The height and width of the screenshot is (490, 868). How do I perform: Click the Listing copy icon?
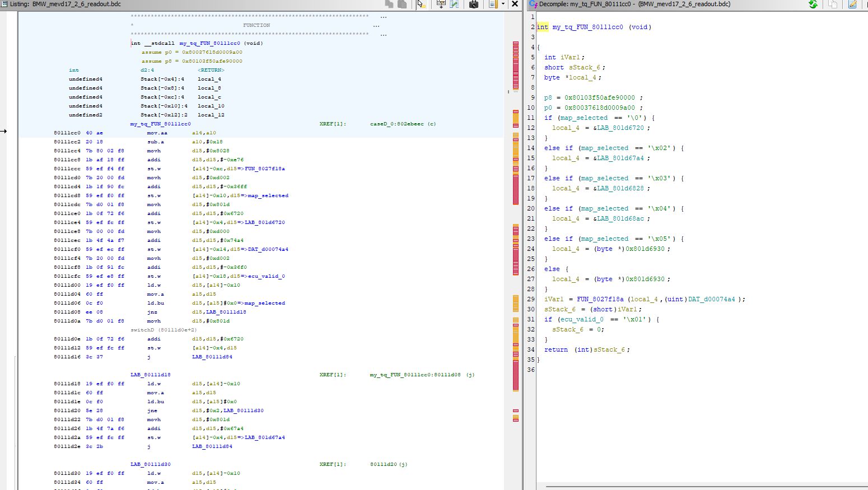389,4
